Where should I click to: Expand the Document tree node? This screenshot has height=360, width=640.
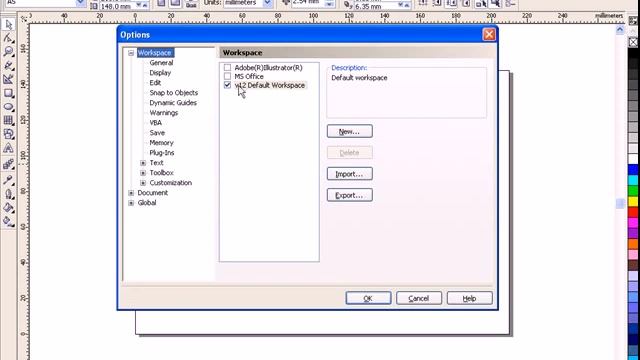[x=131, y=193]
